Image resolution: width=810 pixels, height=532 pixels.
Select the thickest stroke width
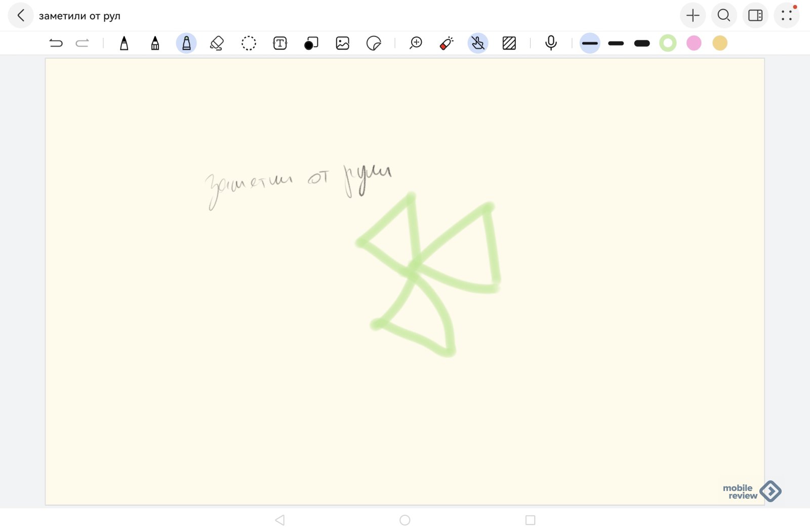641,44
